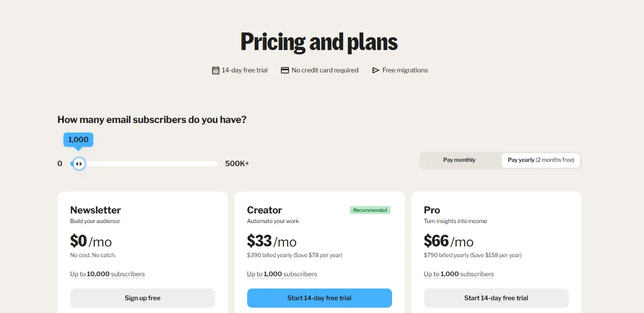Click the 0 label at slider start
The image size is (644, 313).
60,163
